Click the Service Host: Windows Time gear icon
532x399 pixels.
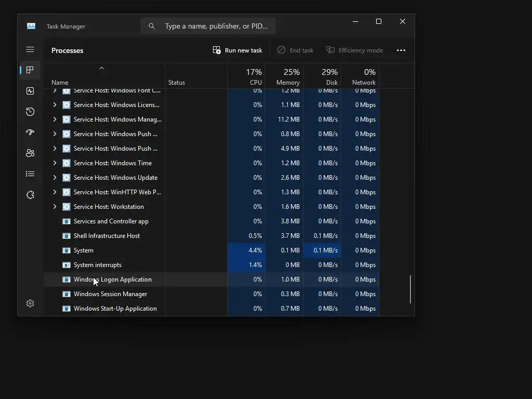coord(66,163)
